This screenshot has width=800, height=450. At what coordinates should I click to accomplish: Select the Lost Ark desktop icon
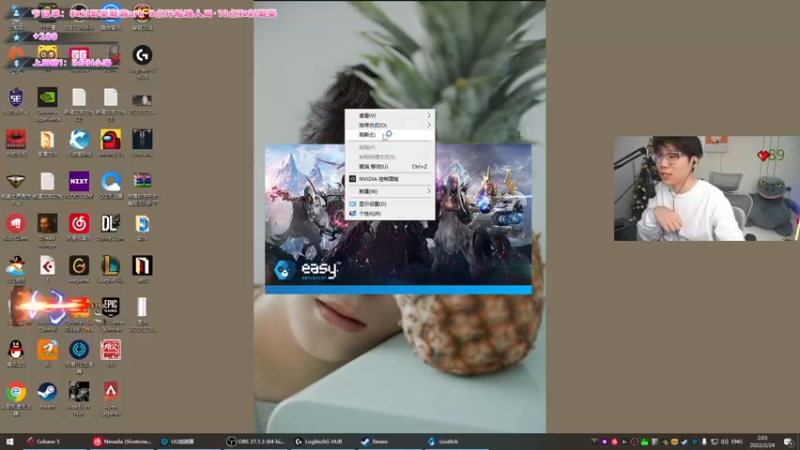click(142, 142)
